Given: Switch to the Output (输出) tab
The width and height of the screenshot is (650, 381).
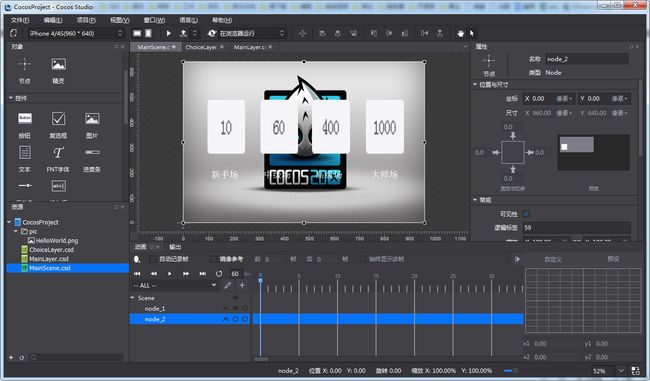Looking at the screenshot, I should [x=175, y=247].
